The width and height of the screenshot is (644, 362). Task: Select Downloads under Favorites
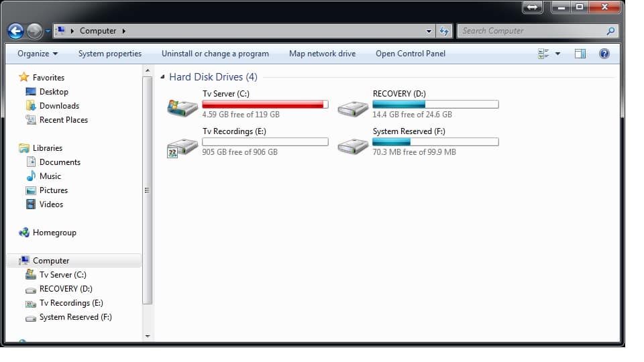[59, 106]
